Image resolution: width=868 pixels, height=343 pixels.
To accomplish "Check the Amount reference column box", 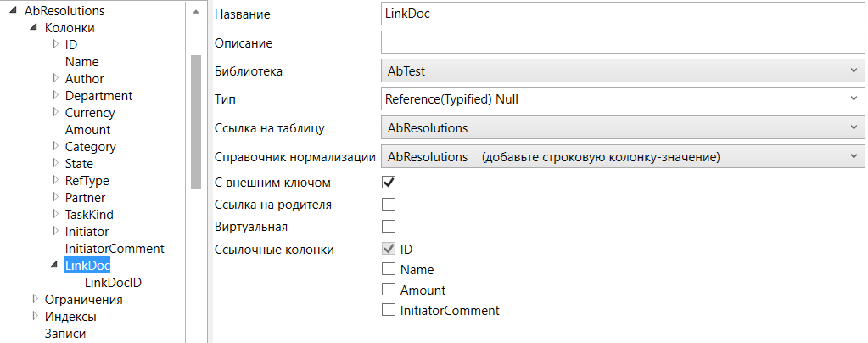I will (389, 290).
